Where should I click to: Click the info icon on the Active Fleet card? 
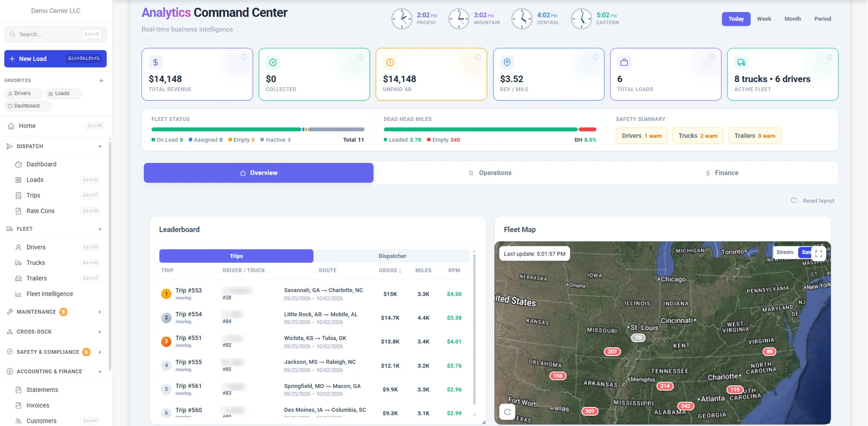point(829,57)
